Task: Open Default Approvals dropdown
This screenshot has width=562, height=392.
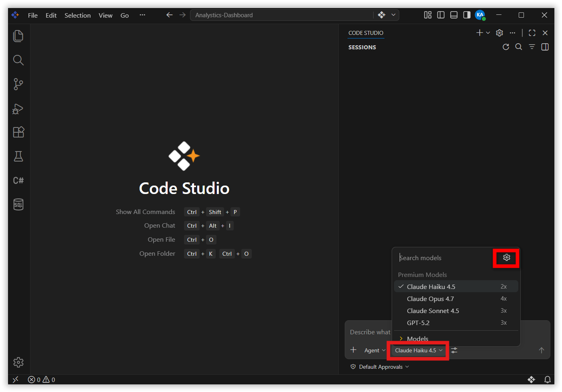Action: [380, 367]
